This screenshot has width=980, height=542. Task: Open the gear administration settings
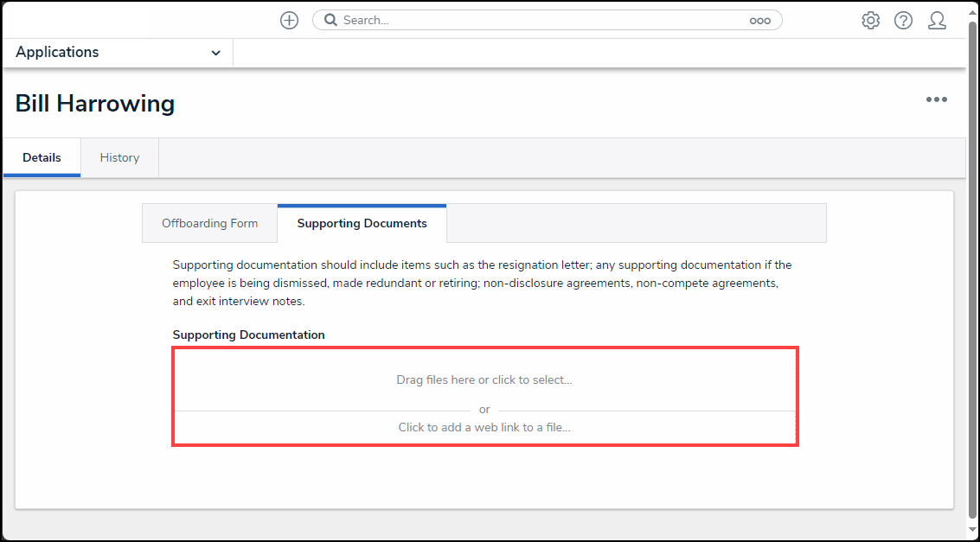pyautogui.click(x=870, y=21)
